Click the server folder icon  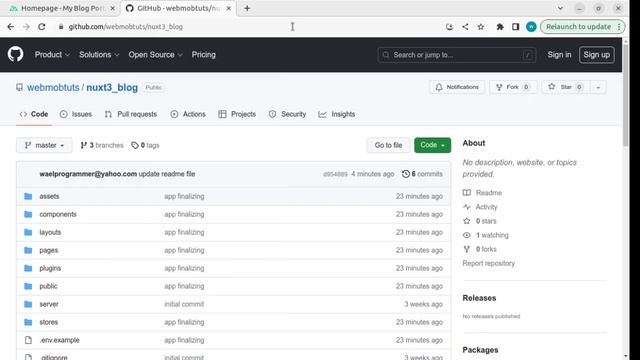point(28,304)
